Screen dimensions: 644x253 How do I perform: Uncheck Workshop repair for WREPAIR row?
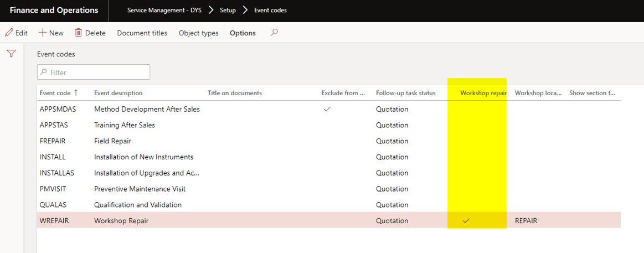[x=466, y=221]
